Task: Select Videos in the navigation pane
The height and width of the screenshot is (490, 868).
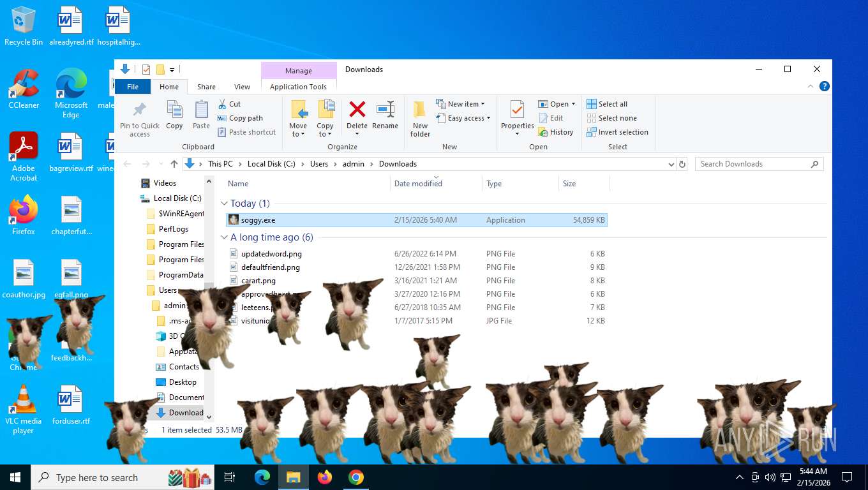Action: 165,183
